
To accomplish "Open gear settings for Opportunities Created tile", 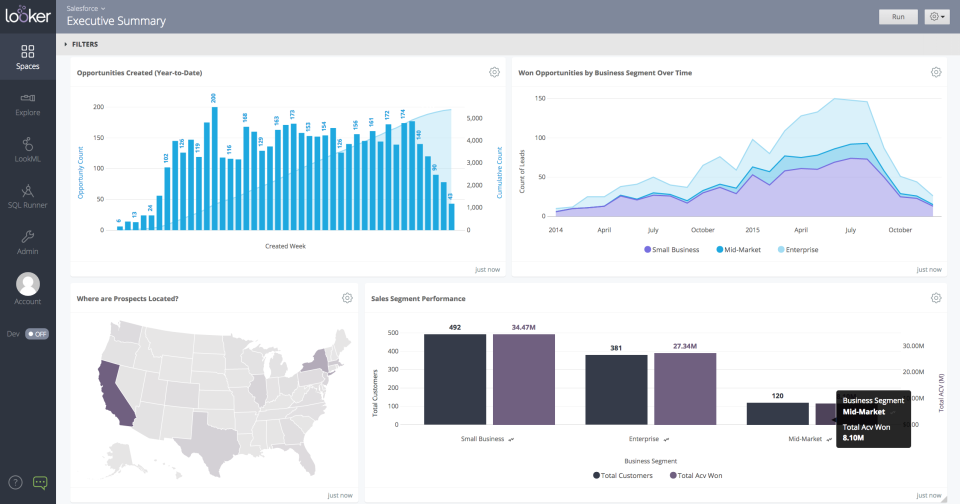I will [x=494, y=72].
